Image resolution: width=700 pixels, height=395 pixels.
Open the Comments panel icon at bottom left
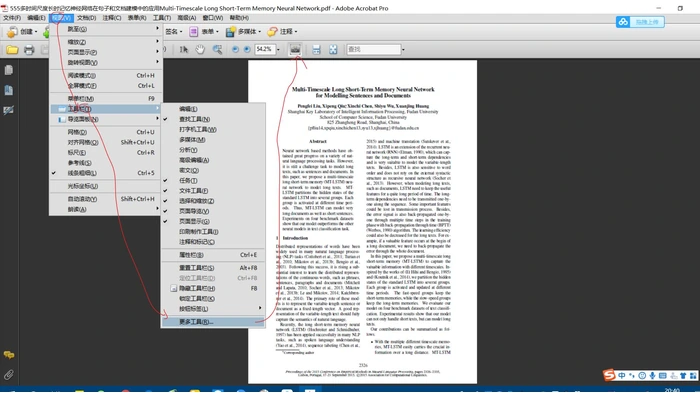[8, 355]
